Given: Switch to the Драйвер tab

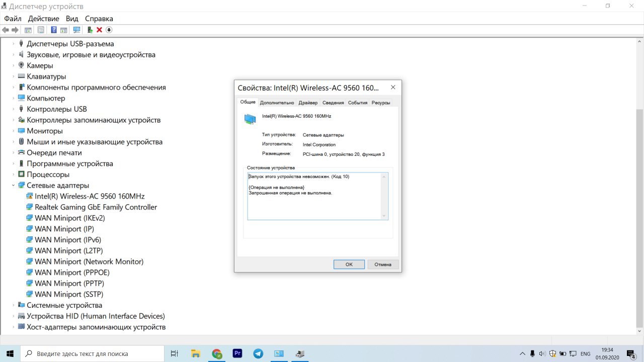Looking at the screenshot, I should click(308, 103).
